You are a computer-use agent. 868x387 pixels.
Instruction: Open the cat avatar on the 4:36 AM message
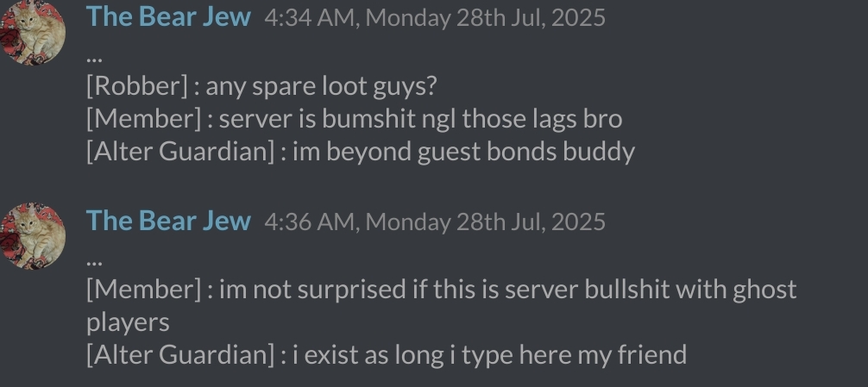[33, 235]
